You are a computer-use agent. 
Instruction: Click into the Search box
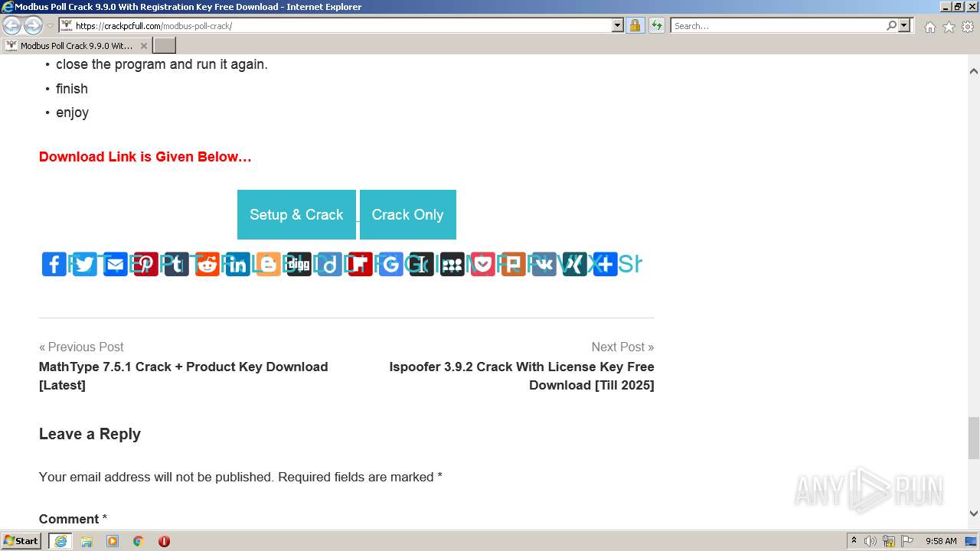coord(777,25)
